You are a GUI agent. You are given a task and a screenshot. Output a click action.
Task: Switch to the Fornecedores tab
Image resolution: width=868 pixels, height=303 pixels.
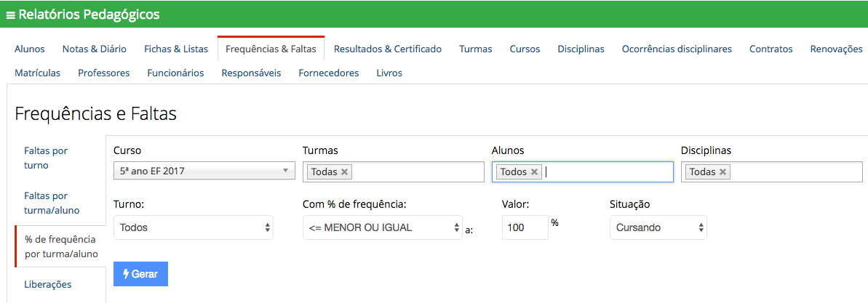tap(329, 73)
